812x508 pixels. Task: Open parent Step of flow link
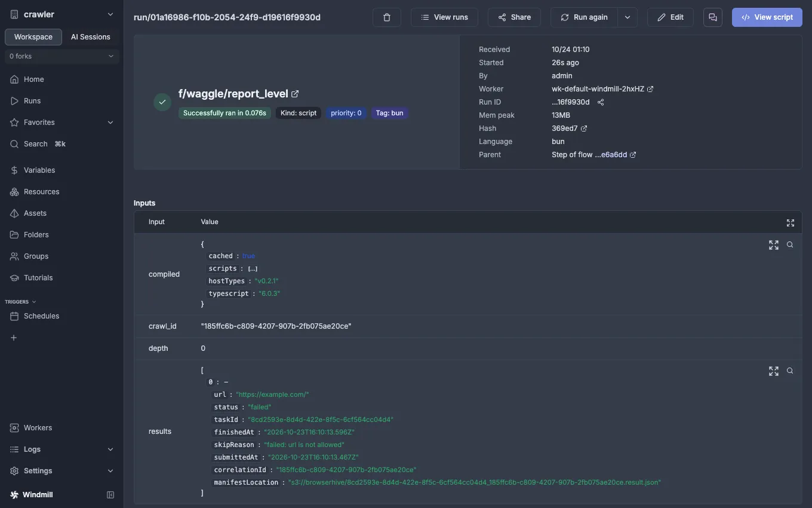[633, 155]
